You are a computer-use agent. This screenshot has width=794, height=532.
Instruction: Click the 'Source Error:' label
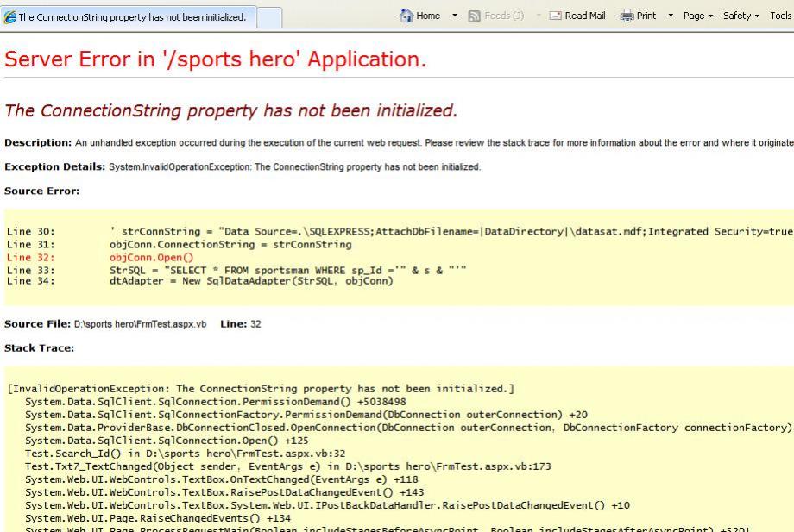(41, 191)
